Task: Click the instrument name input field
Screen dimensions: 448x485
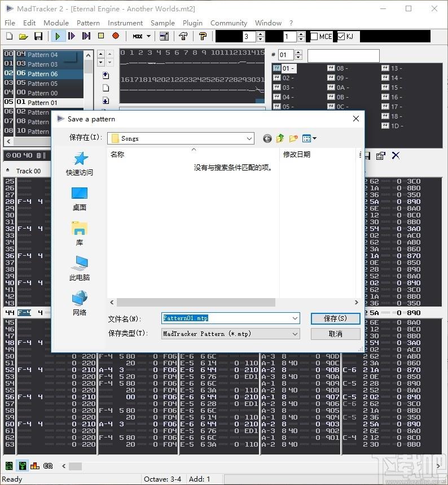Action: [343, 56]
